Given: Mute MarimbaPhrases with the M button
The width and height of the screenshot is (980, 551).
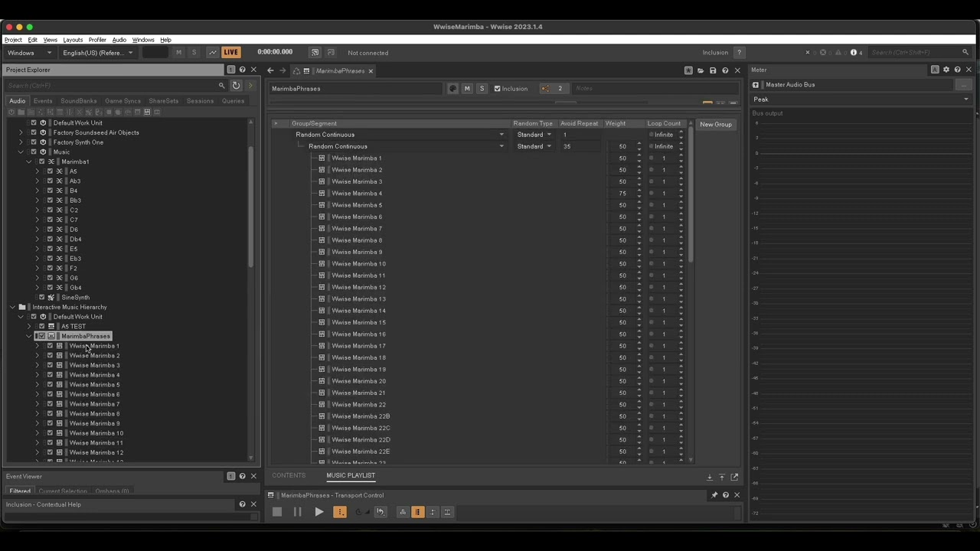Looking at the screenshot, I should (467, 89).
